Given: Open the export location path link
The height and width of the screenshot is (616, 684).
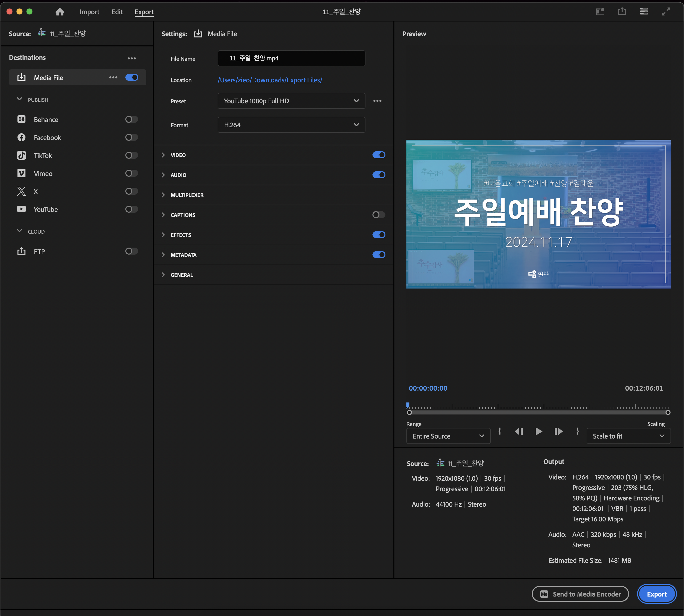Looking at the screenshot, I should (270, 80).
